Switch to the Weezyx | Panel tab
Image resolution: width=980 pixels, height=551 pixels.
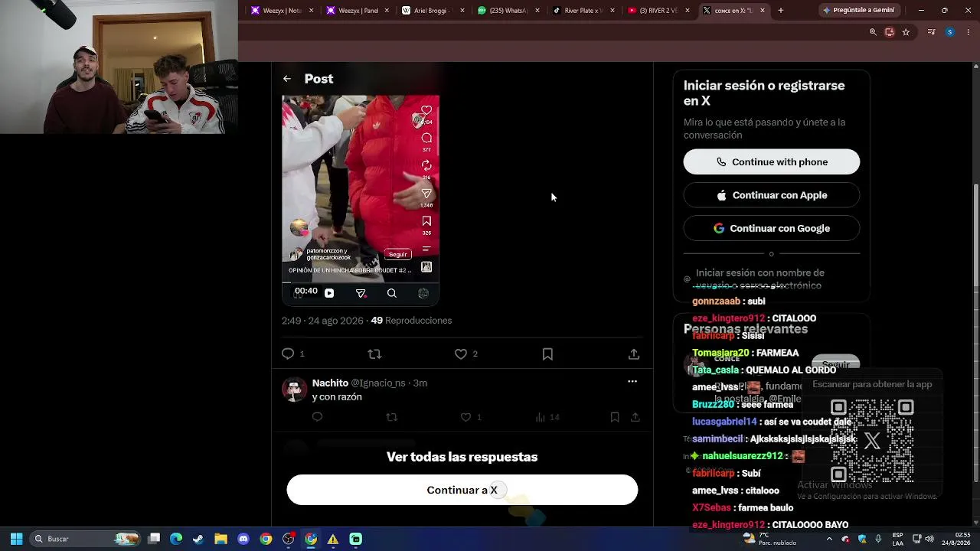[358, 11]
